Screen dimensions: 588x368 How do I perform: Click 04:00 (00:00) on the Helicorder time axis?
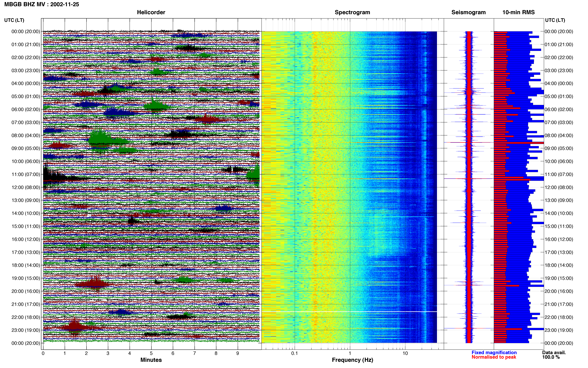(26, 83)
